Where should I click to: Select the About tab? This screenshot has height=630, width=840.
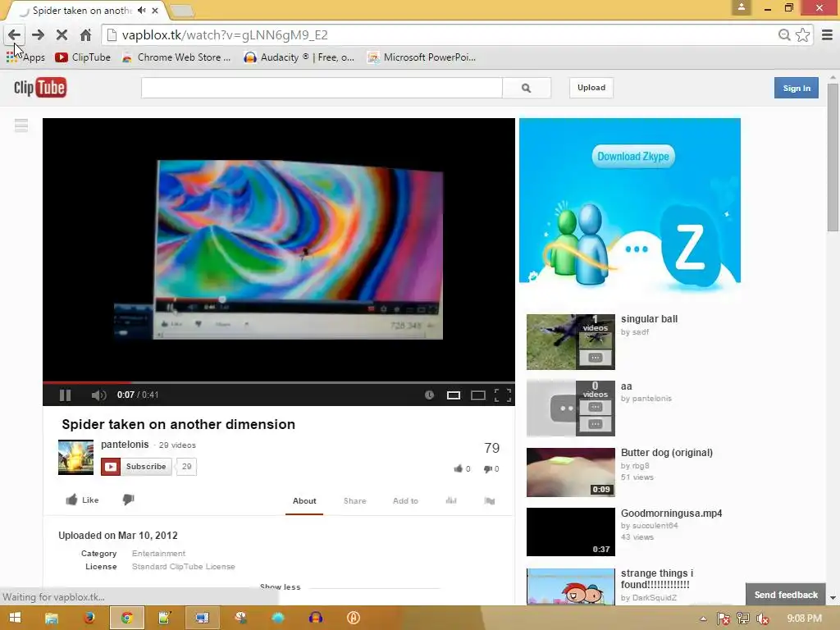(x=304, y=501)
